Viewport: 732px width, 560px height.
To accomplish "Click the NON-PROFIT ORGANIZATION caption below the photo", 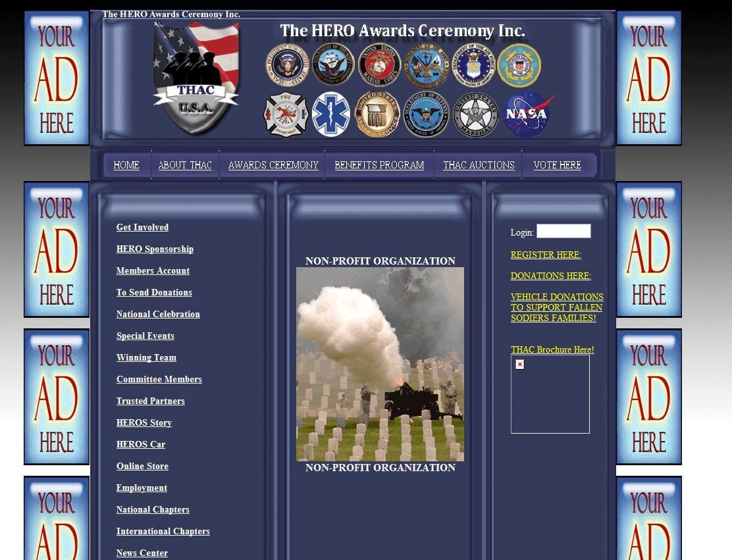I will point(380,468).
